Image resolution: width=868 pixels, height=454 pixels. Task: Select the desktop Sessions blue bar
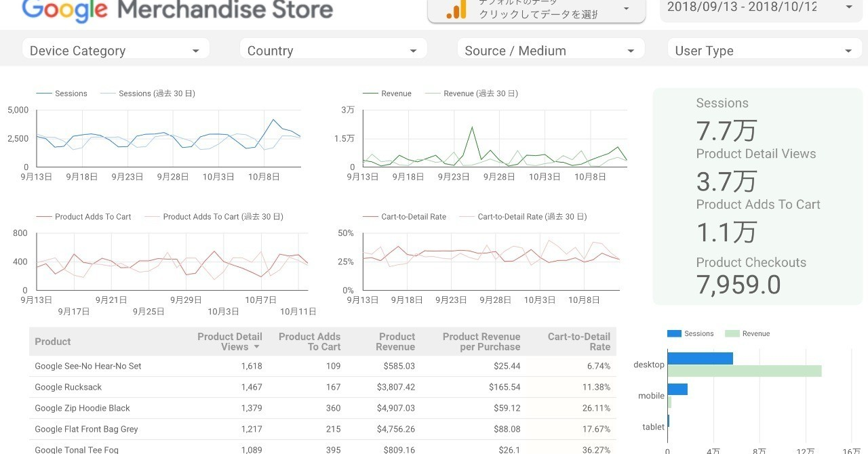click(x=700, y=358)
